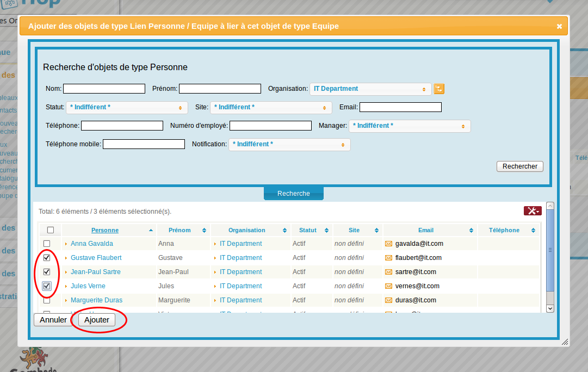Open the Manager dropdown
This screenshot has height=372, width=588.
tap(409, 126)
